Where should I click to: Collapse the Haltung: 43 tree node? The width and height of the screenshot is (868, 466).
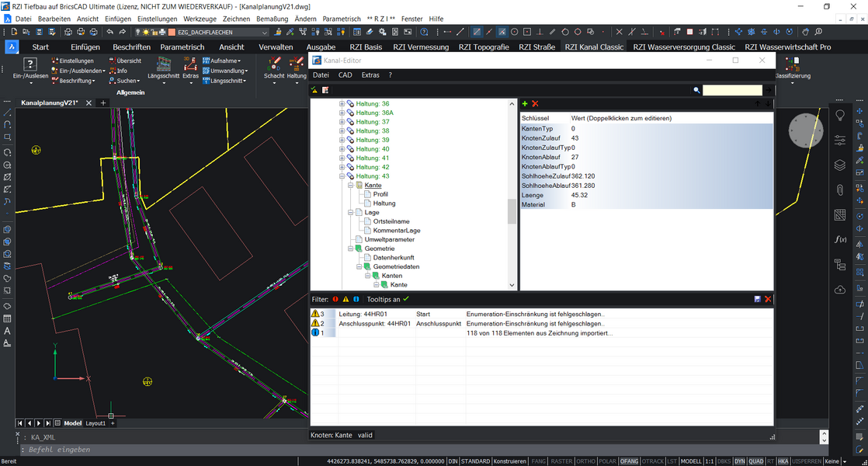tap(342, 176)
